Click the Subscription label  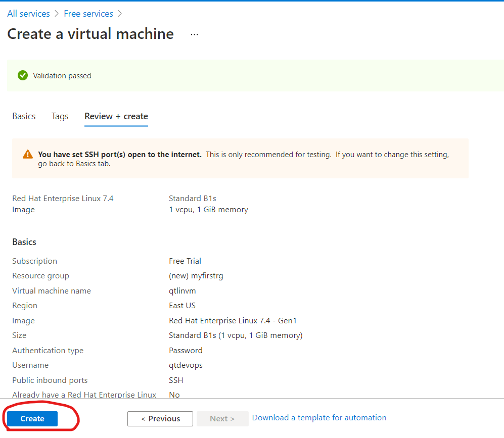[x=34, y=261]
